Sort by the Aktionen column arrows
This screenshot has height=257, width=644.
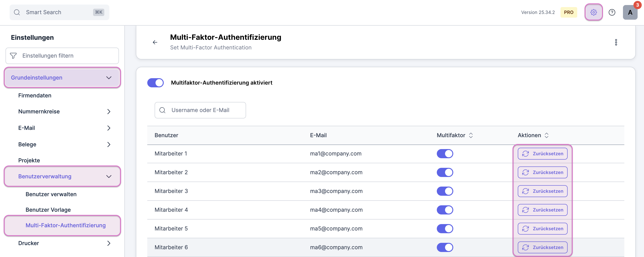[547, 135]
